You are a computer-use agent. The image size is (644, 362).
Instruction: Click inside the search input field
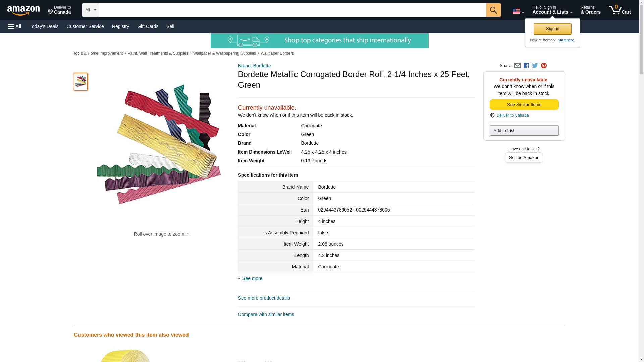click(292, 10)
